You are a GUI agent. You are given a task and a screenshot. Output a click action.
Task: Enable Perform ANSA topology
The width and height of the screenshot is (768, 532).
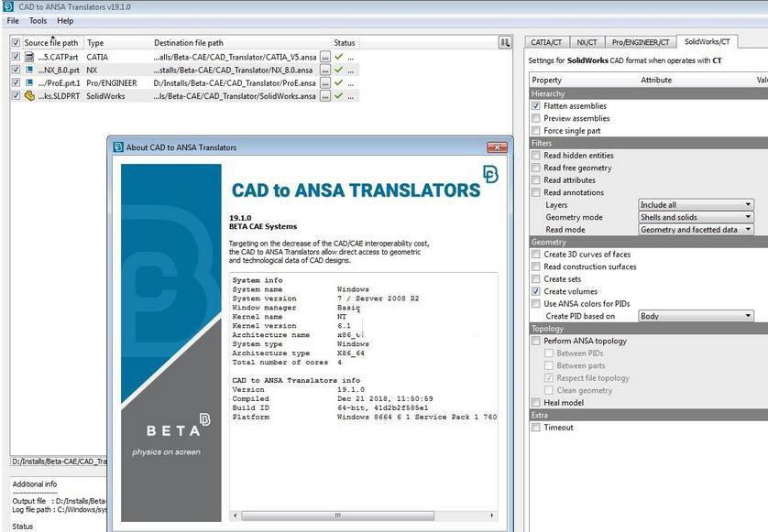(536, 341)
